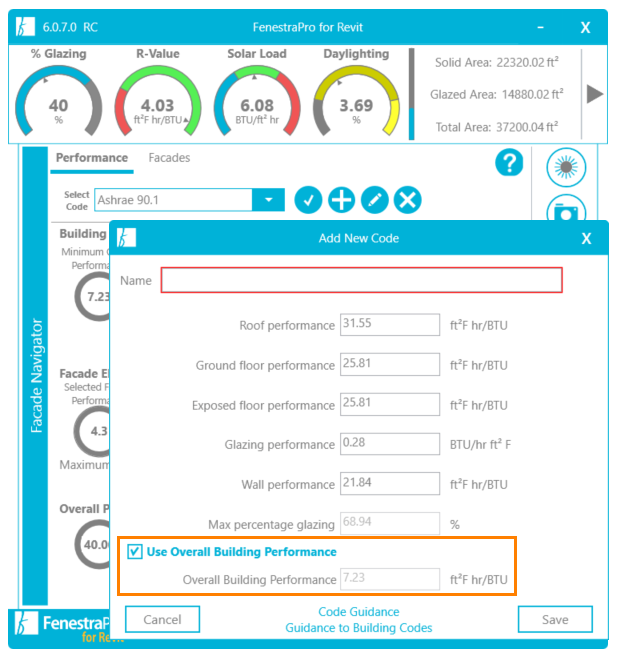Click the FenestraPro logo in footer

tap(27, 623)
